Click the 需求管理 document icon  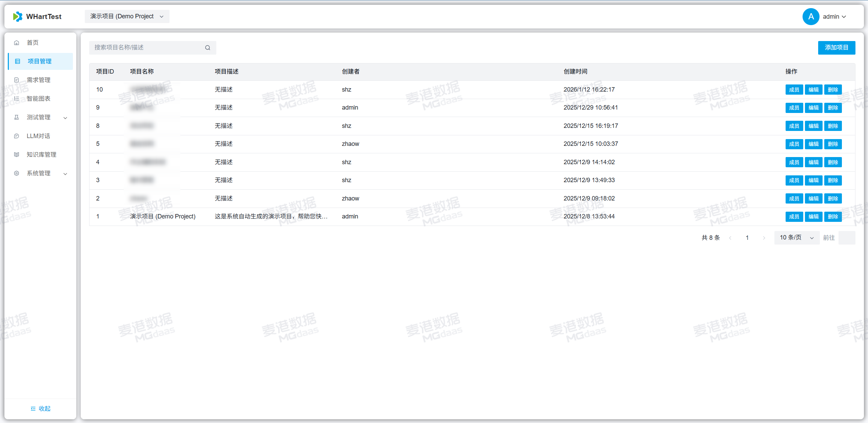pyautogui.click(x=17, y=80)
